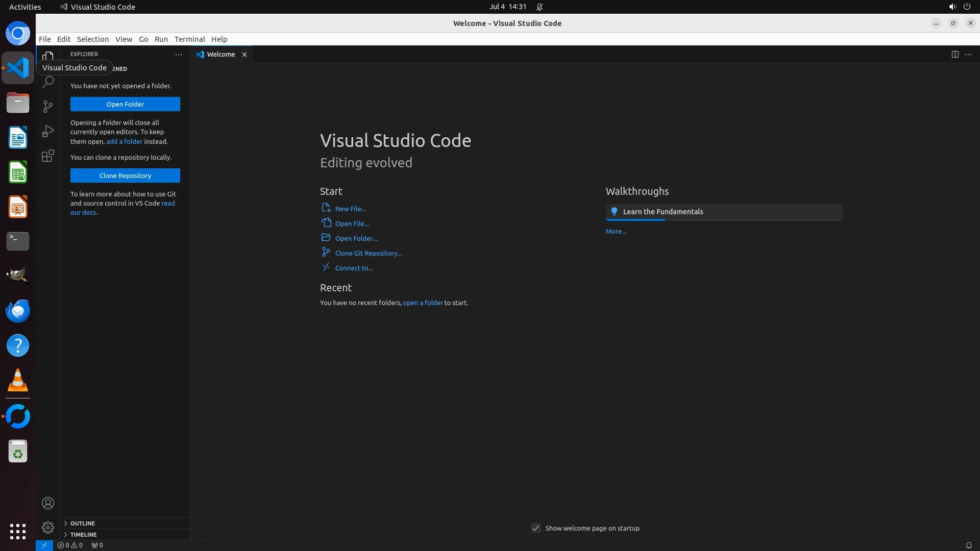Viewport: 980px width, 551px height.
Task: Open the Source Control view icon
Action: click(x=48, y=106)
